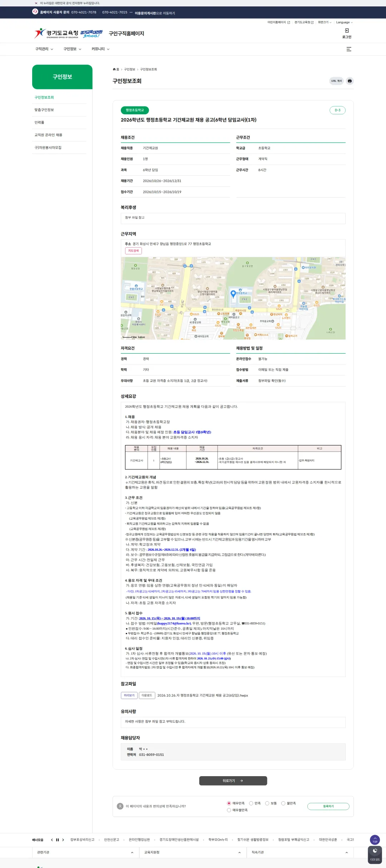Select 매우불만족 radio option
The image size is (386, 868).
pyautogui.click(x=229, y=810)
